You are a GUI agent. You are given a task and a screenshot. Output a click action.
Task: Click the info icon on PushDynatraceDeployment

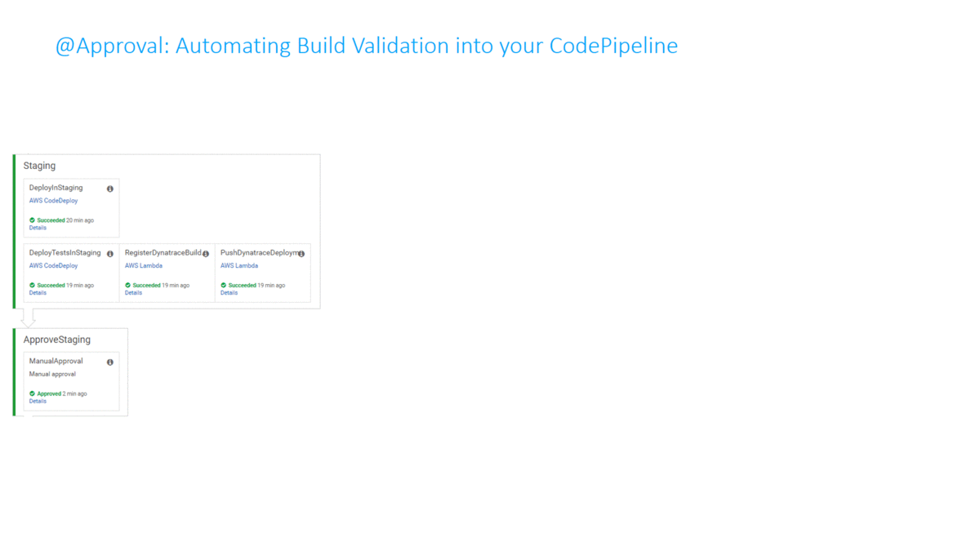301,254
